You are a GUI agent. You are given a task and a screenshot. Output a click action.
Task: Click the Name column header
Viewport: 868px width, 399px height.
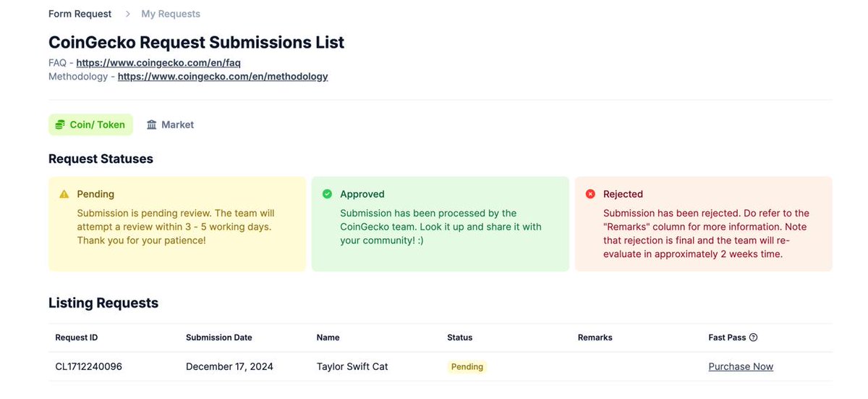pos(328,337)
